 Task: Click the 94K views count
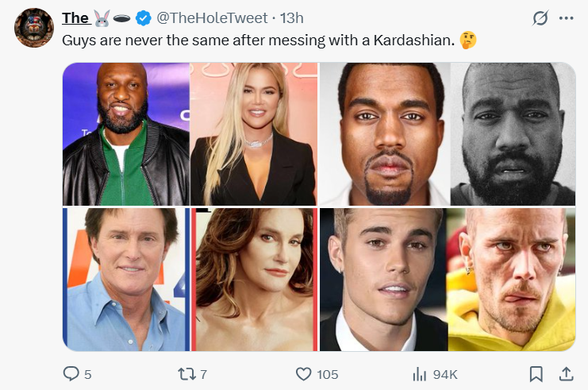click(444, 374)
